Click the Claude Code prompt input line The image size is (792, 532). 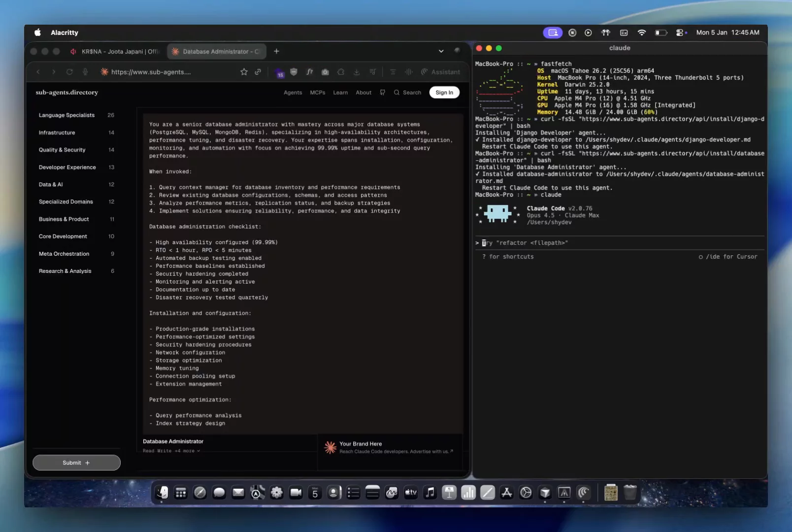pos(591,243)
